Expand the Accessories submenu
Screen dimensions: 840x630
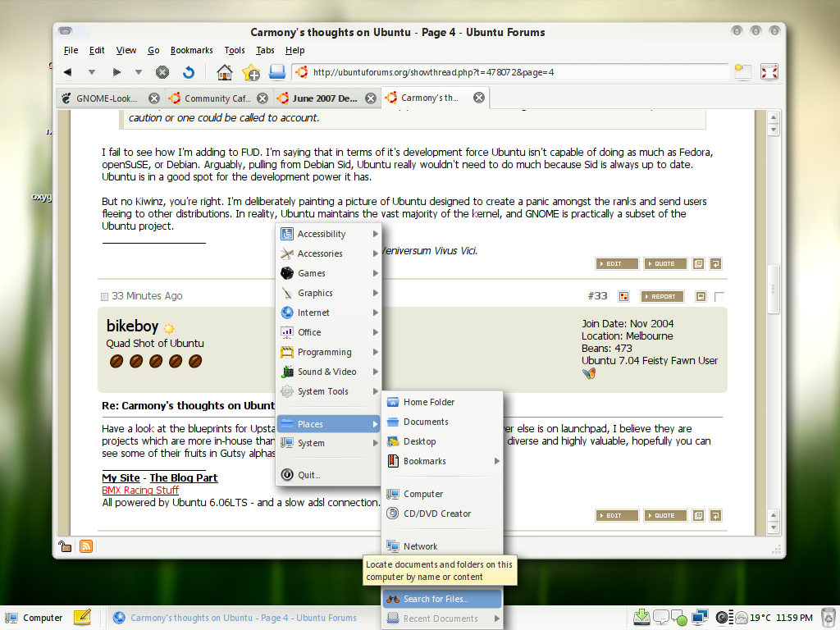click(328, 253)
